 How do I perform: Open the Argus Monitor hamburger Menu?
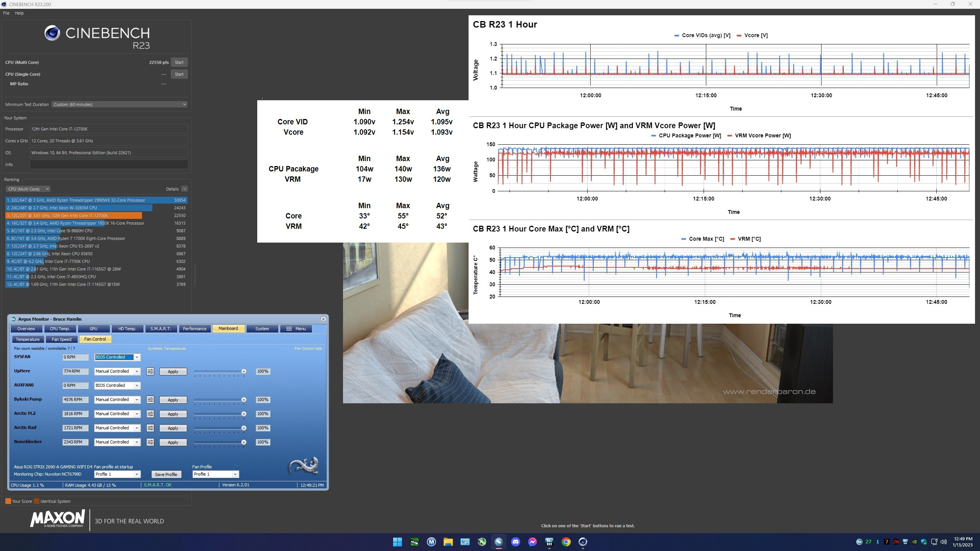(296, 329)
